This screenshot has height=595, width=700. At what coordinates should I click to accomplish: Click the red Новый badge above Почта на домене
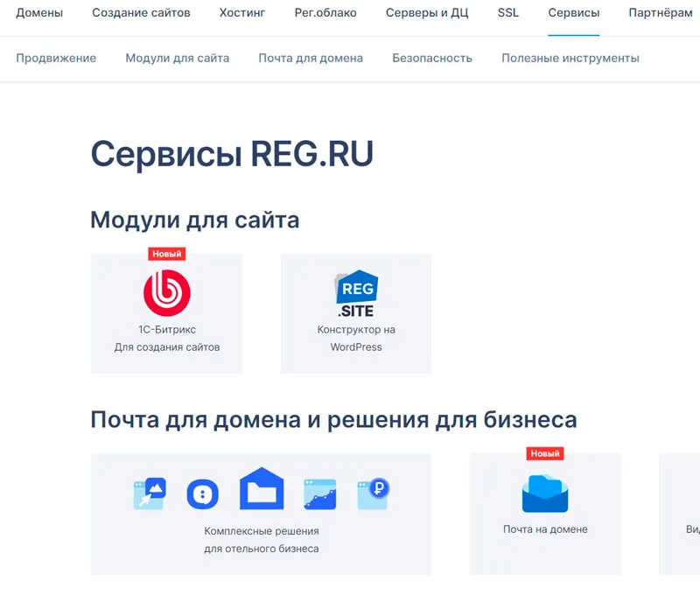(x=545, y=453)
